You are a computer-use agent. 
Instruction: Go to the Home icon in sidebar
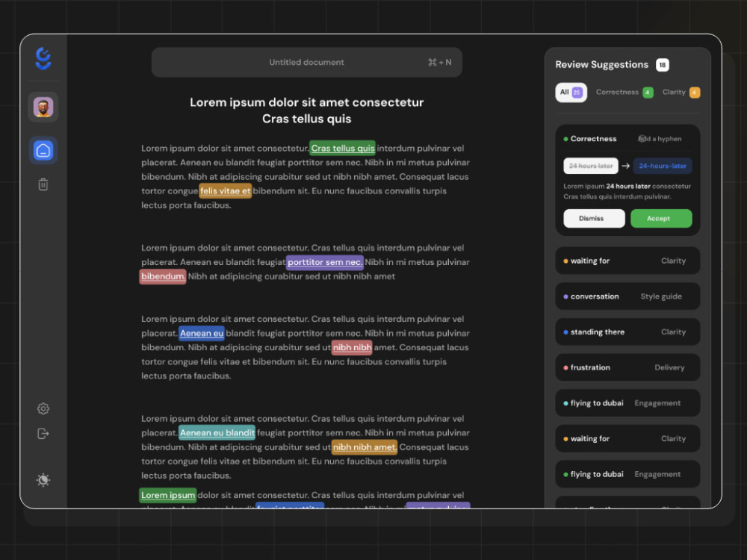43,151
